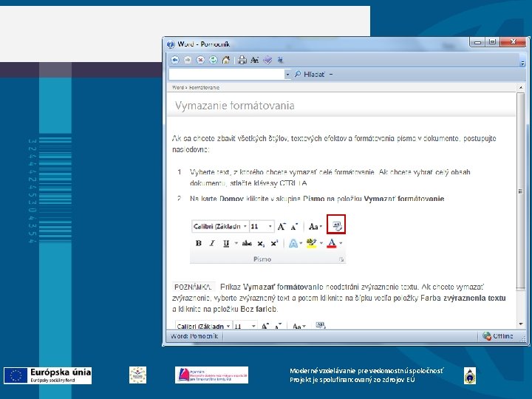Image resolution: width=532 pixels, height=399 pixels.
Task: Click the Offline globe icon
Action: click(487, 336)
